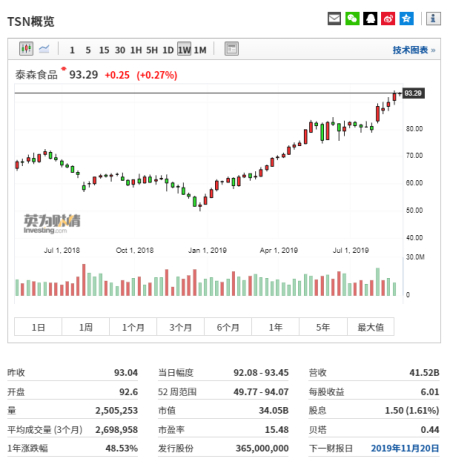
Task: Switch to candlestick chart type icon
Action: click(x=26, y=49)
